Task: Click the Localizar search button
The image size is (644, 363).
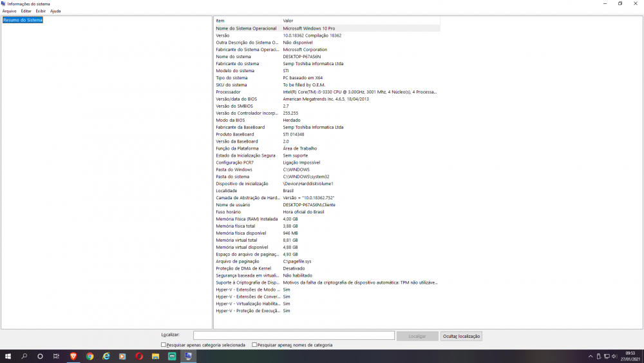Action: coord(417,336)
